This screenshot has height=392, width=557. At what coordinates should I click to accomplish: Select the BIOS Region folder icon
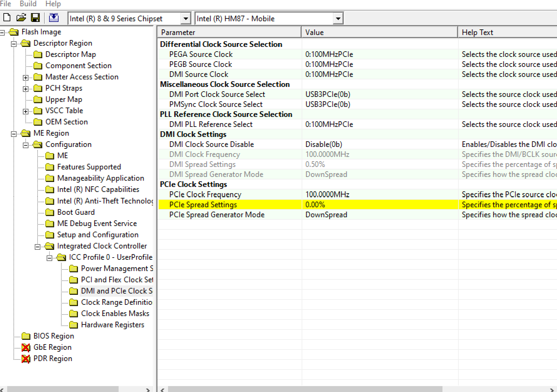point(26,336)
